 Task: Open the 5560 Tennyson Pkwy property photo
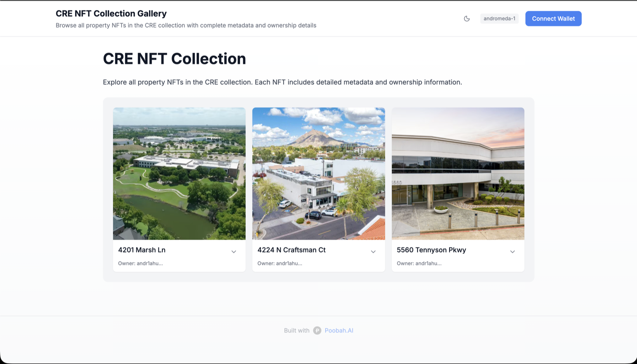coord(458,174)
